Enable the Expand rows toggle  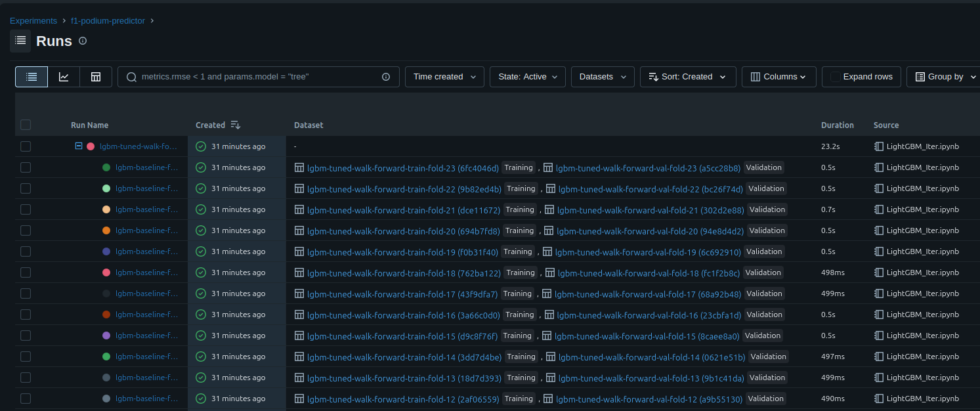(861, 77)
